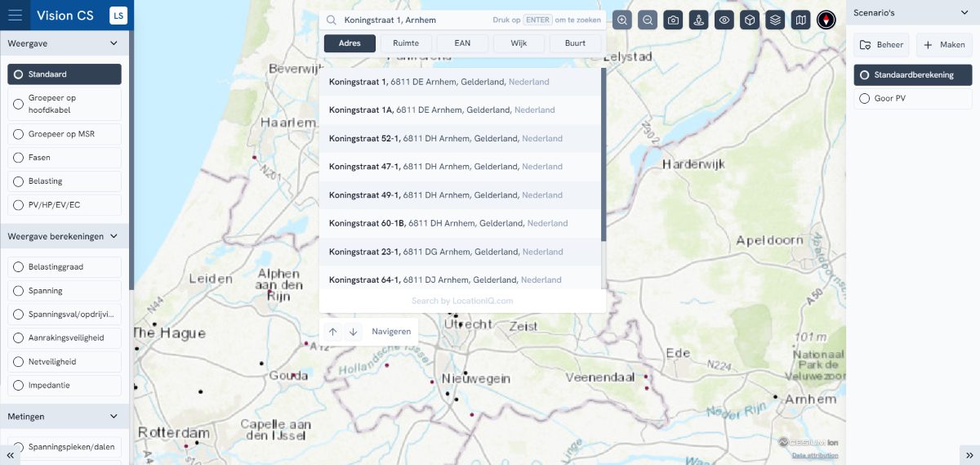
Task: Pick result Koningstraat 47-1, 6811 DH Arnhem
Action: click(461, 167)
